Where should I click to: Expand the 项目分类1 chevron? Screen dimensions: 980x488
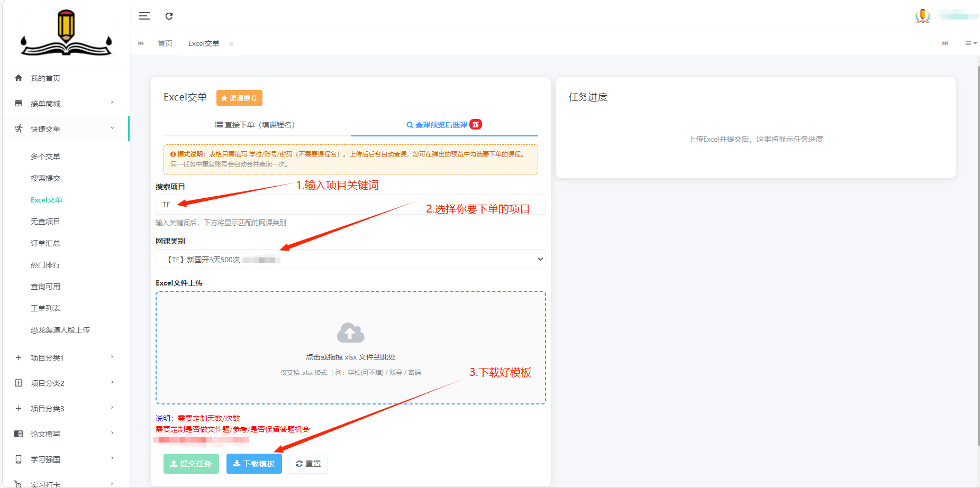coord(112,357)
